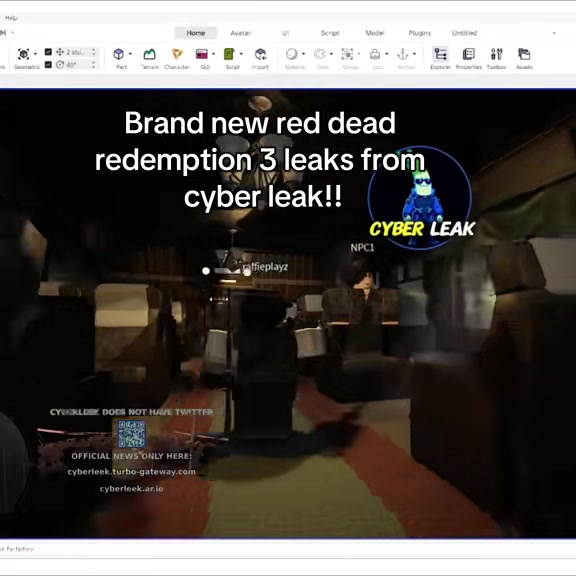Expand the Part type dropdown arrow
The image size is (576, 576).
coord(130,54)
